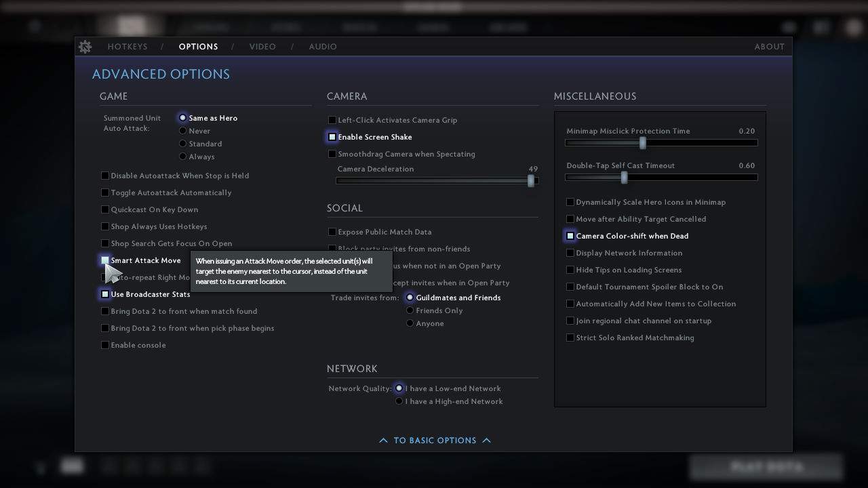
Task: Click the Advanced Options heading
Action: coord(161,75)
